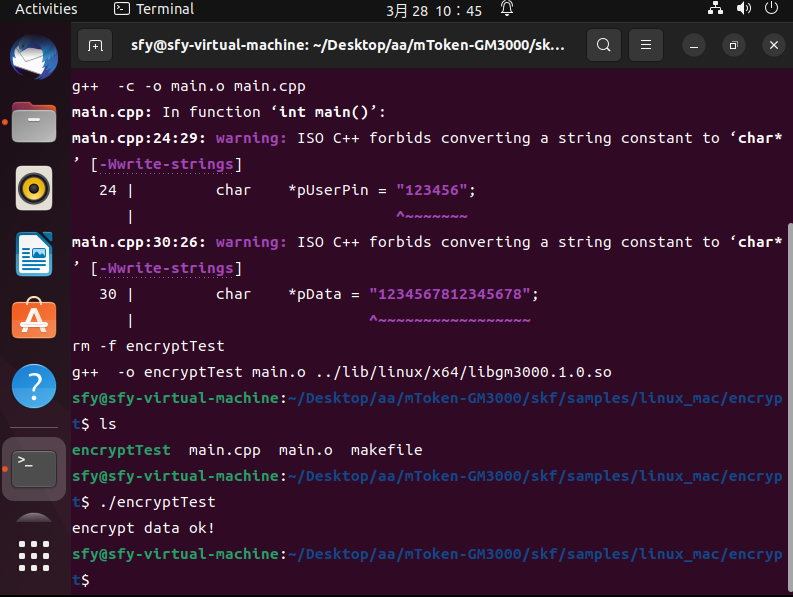Click the terminal vertical scrollbar

pyautogui.click(x=788, y=400)
